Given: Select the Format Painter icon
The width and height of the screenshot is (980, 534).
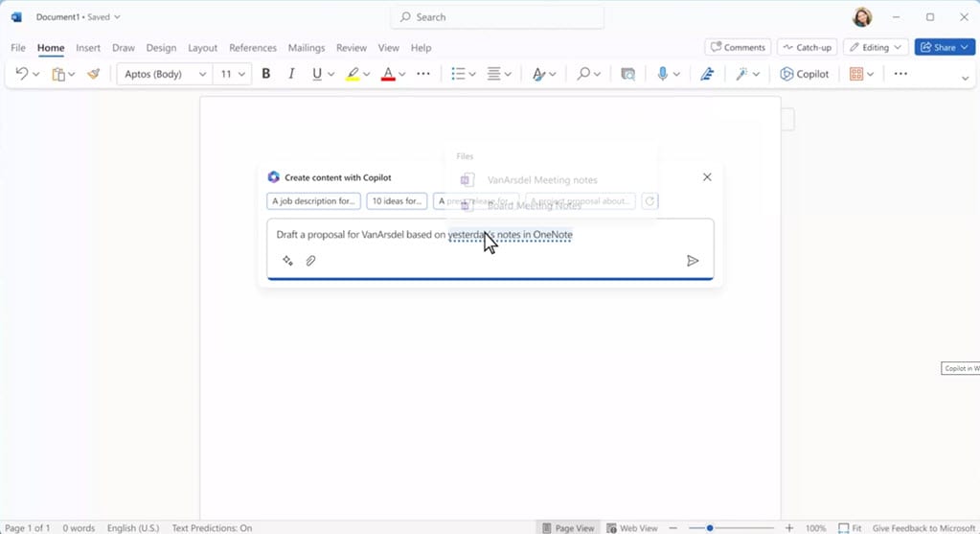Looking at the screenshot, I should 94,74.
